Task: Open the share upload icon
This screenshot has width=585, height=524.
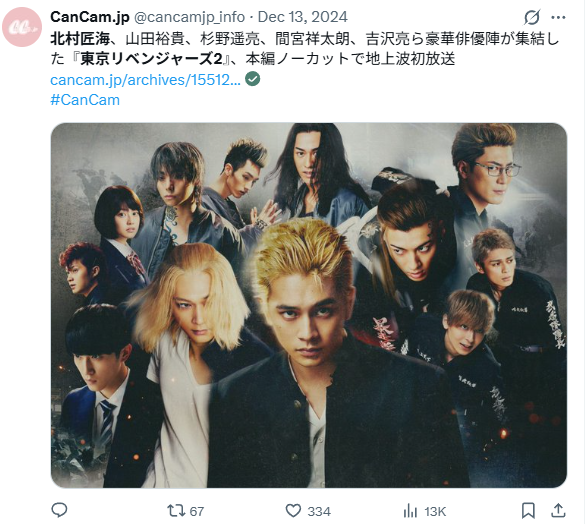Action: (558, 510)
